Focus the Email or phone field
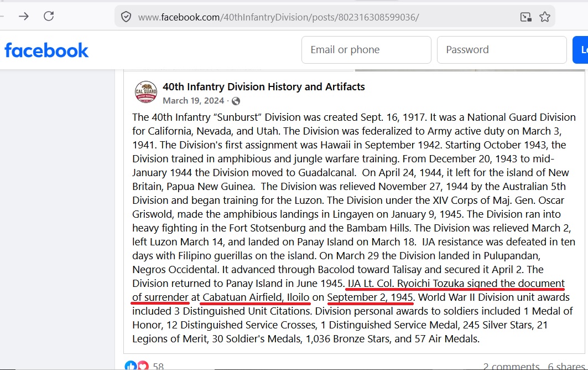Screen dimensions: 588x370 coord(366,50)
